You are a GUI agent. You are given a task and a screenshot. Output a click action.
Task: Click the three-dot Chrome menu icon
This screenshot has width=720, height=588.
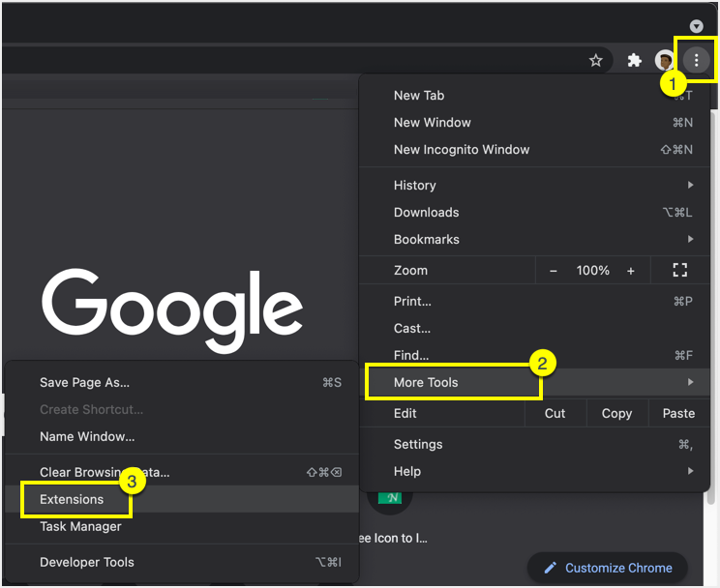point(696,61)
